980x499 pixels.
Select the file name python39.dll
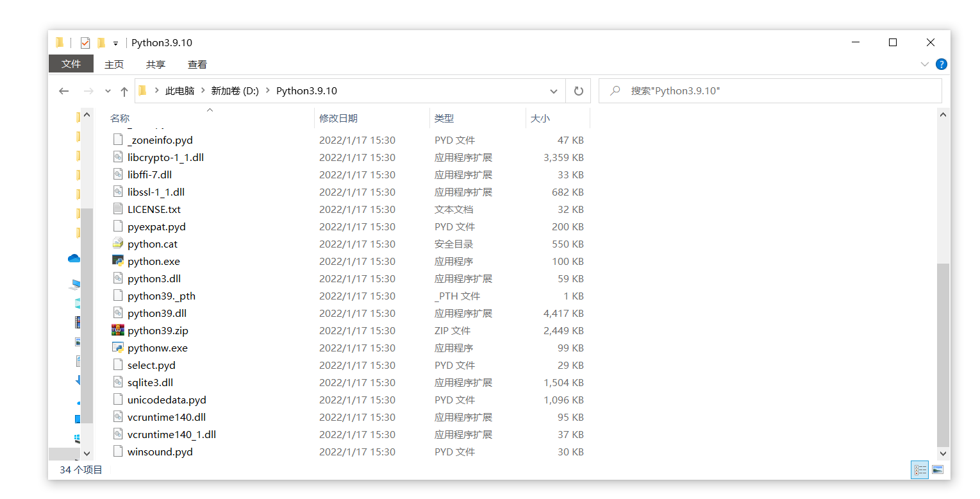[x=157, y=313]
